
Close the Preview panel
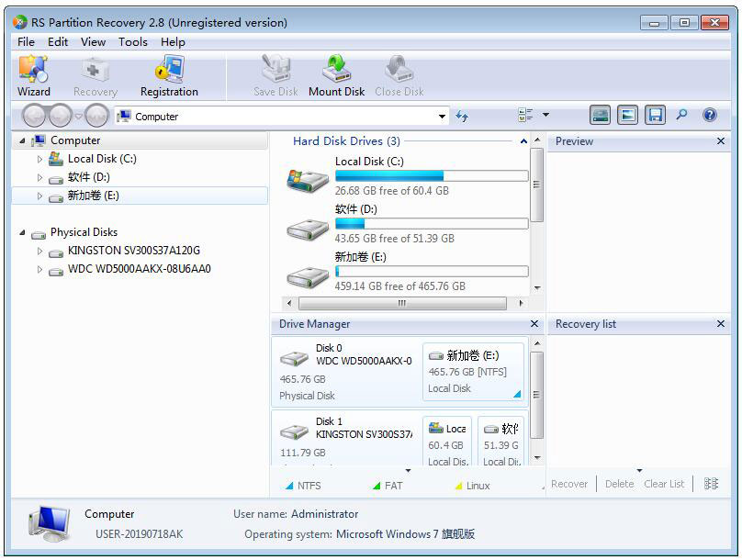(721, 141)
